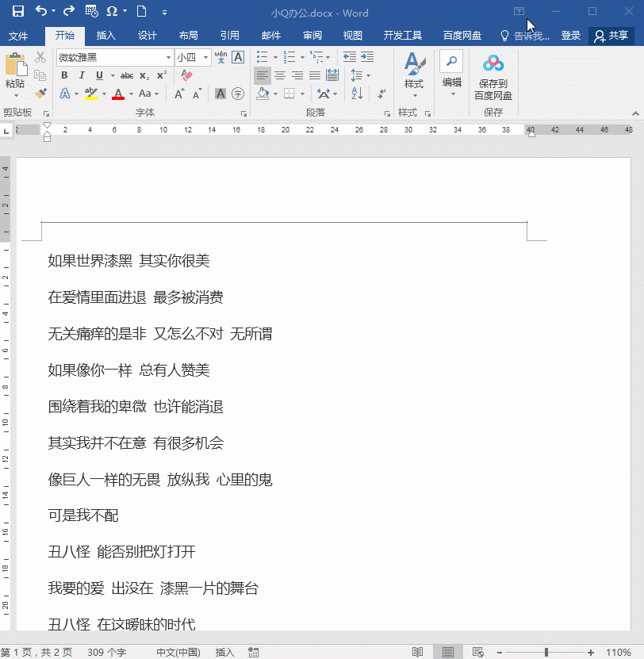Screen dimensions: 644x659
Task: Insert a symbol using Omega icon
Action: (112, 11)
